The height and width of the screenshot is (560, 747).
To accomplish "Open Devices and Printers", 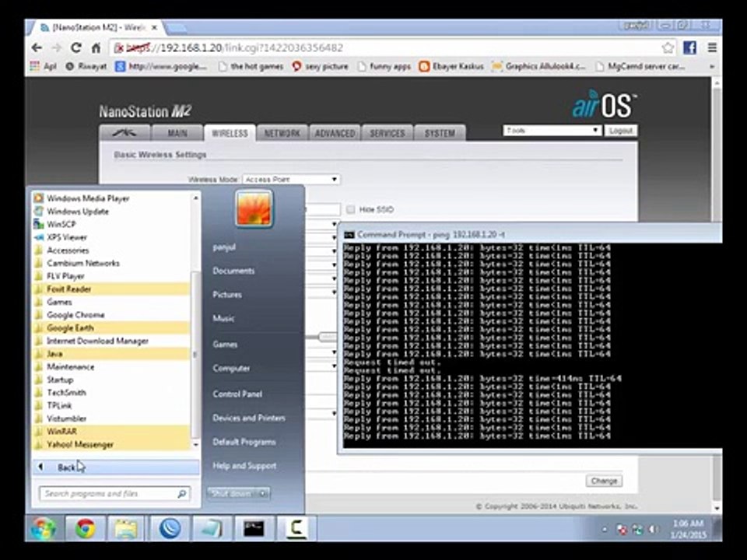I will [249, 418].
